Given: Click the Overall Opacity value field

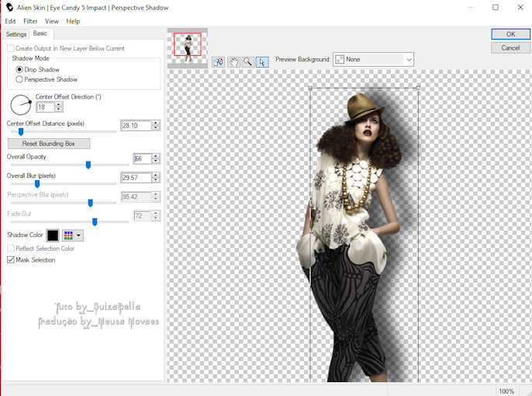Looking at the screenshot, I should pyautogui.click(x=142, y=158).
